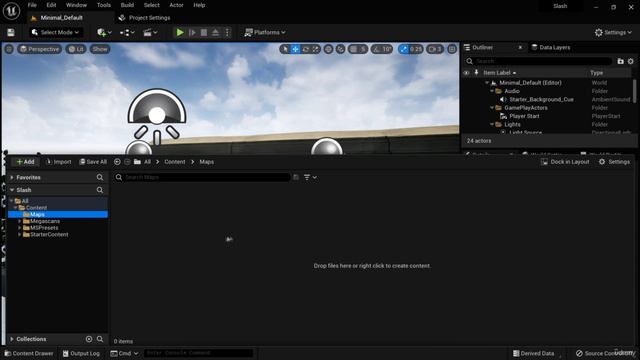Sort Outliner by Type column

[596, 73]
